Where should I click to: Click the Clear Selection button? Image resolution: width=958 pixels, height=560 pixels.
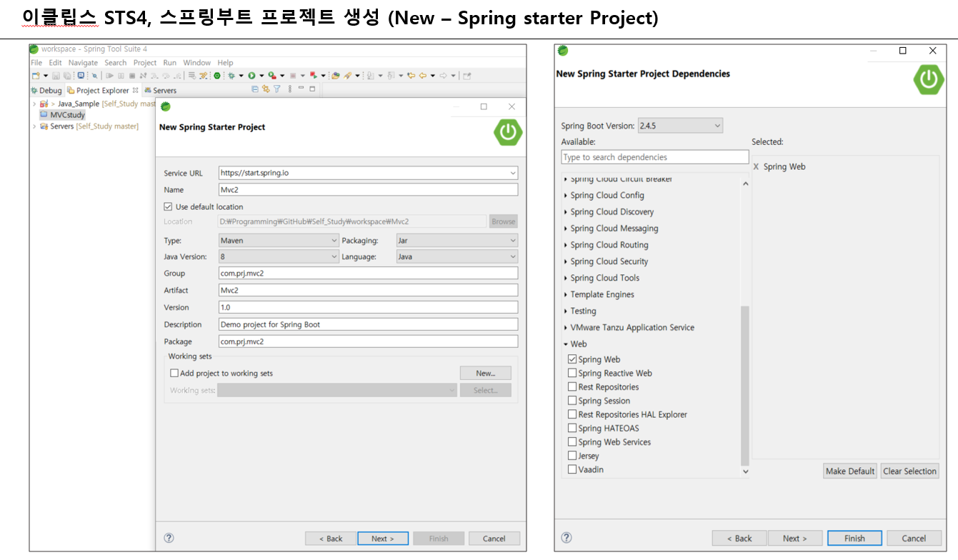click(x=909, y=471)
